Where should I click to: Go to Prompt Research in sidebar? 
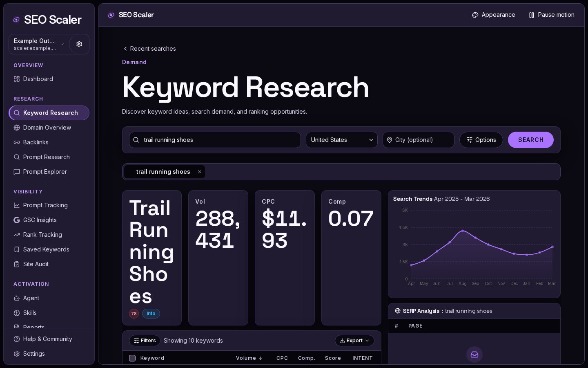(x=49, y=157)
